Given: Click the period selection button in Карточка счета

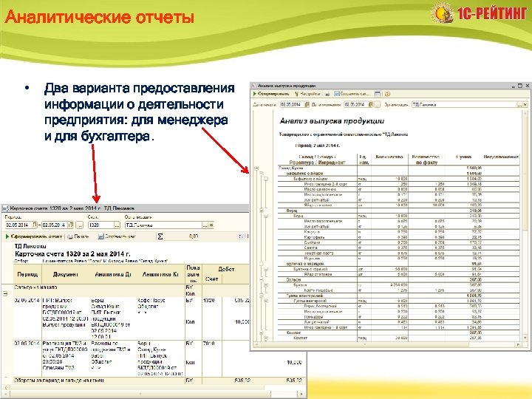Looking at the screenshot, I should tap(79, 225).
